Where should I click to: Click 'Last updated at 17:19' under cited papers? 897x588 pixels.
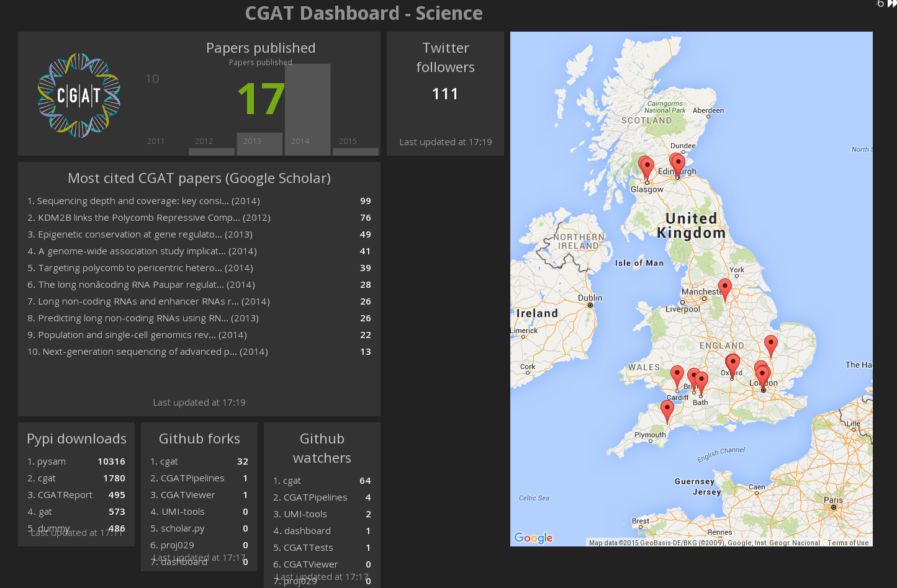click(x=199, y=403)
